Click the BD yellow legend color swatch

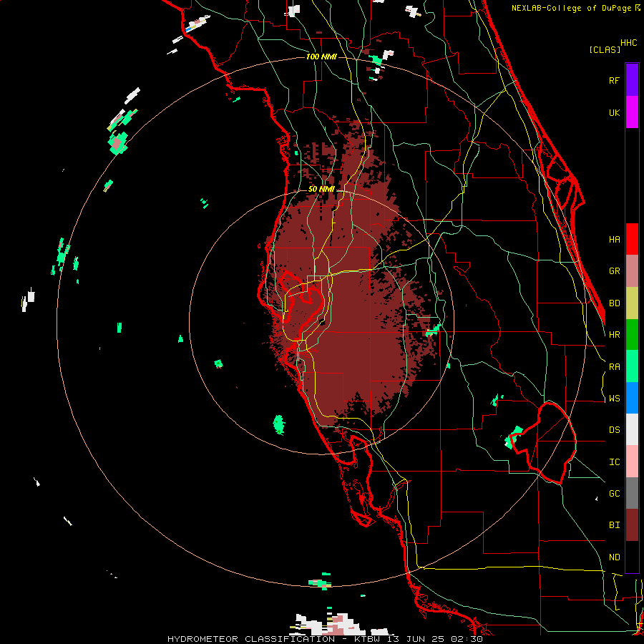(x=632, y=303)
